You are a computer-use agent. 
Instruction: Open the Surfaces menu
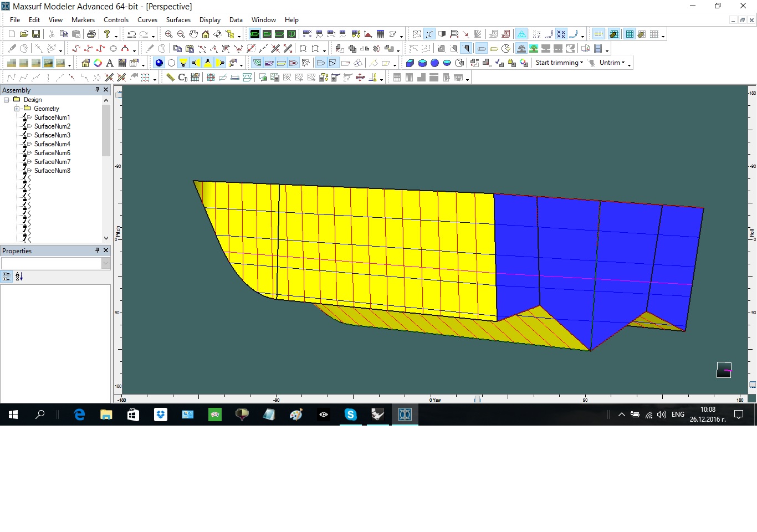(x=178, y=20)
